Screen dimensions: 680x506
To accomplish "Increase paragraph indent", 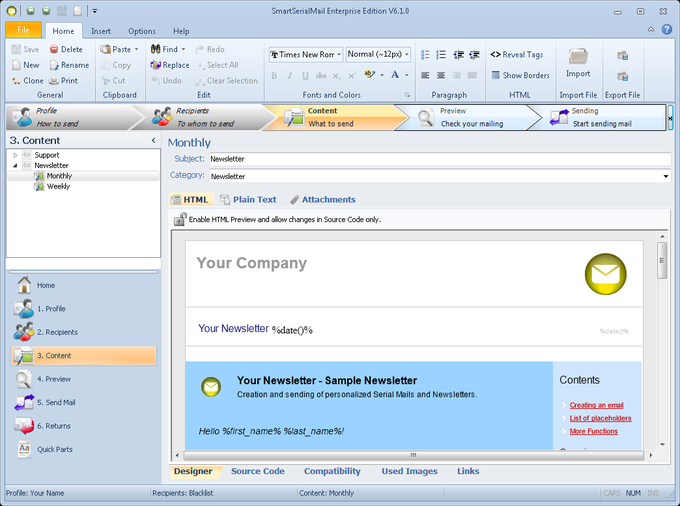I will click(474, 55).
